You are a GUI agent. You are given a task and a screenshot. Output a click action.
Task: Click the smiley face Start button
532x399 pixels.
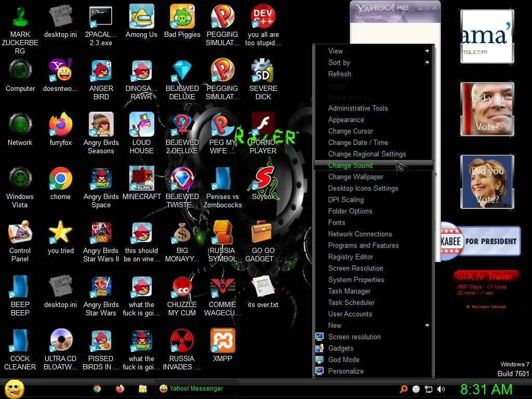(15, 389)
